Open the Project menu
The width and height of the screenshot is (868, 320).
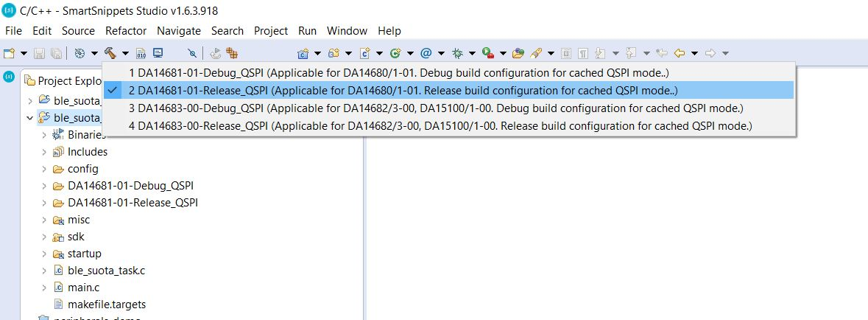tap(271, 31)
